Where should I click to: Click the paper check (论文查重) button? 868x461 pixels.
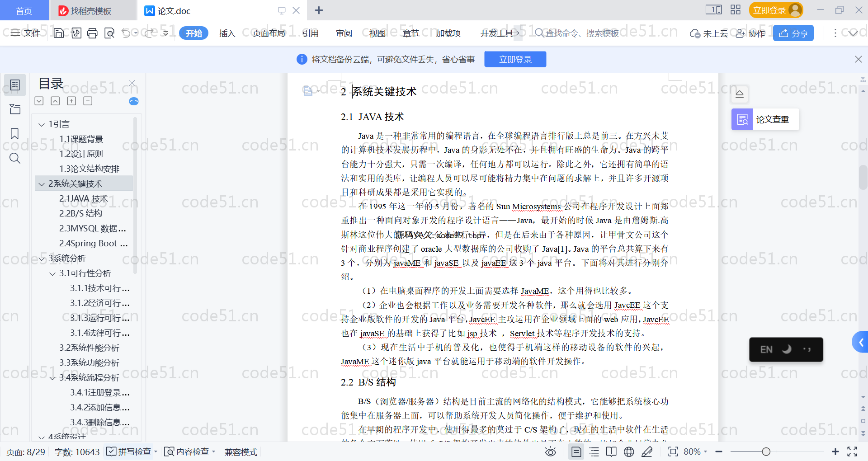(765, 119)
